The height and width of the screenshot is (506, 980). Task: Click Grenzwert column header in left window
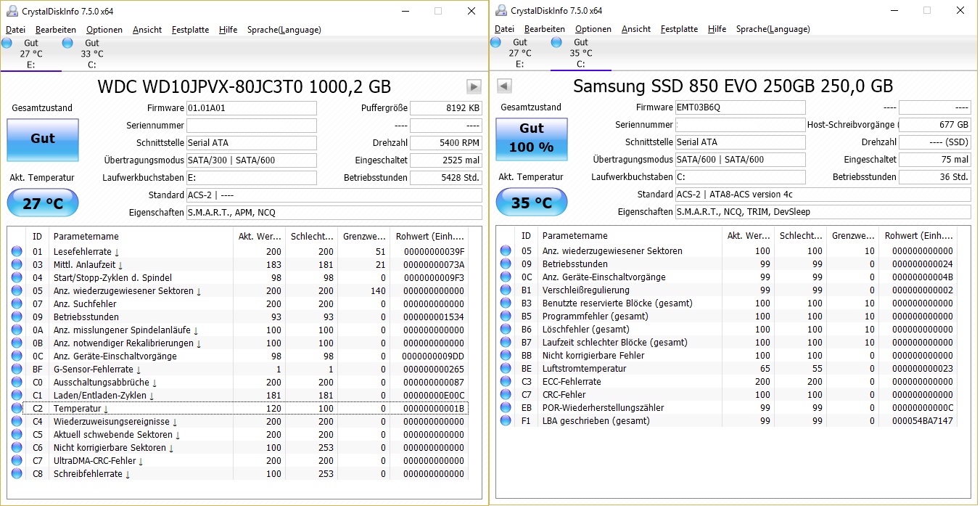[x=364, y=236]
